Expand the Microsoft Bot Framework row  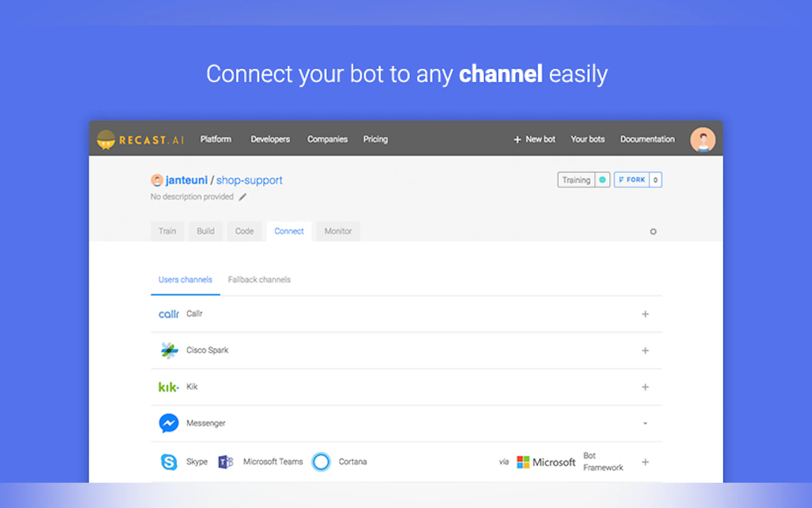[645, 462]
